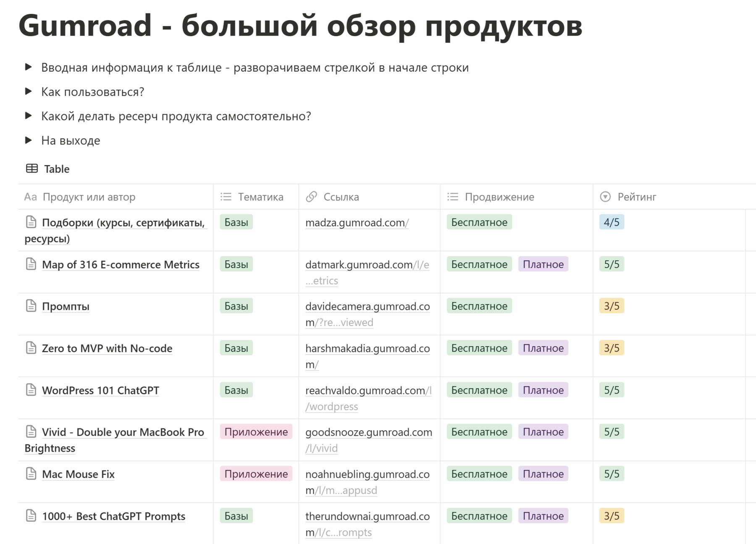Click the Платное tag in WordPress 101 row
This screenshot has height=544, width=756.
[x=543, y=390]
